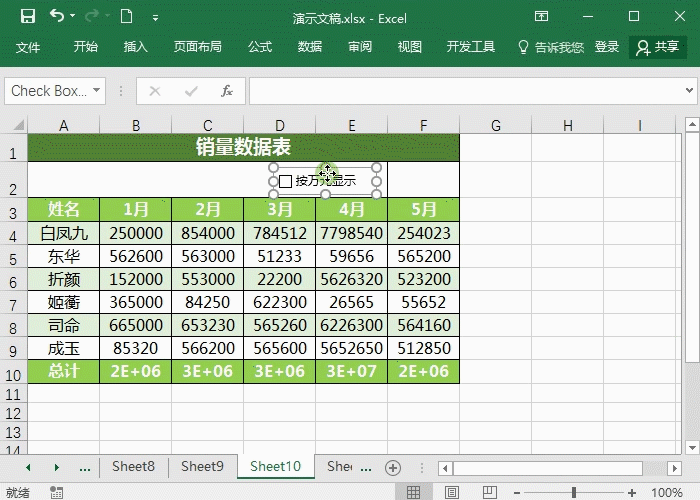
Task: Switch to Page Layout view icon
Action: [445, 492]
